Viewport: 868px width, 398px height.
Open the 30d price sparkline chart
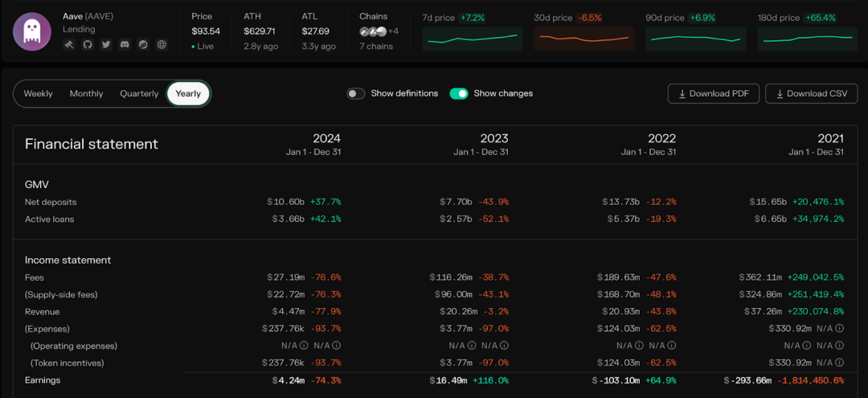point(584,39)
